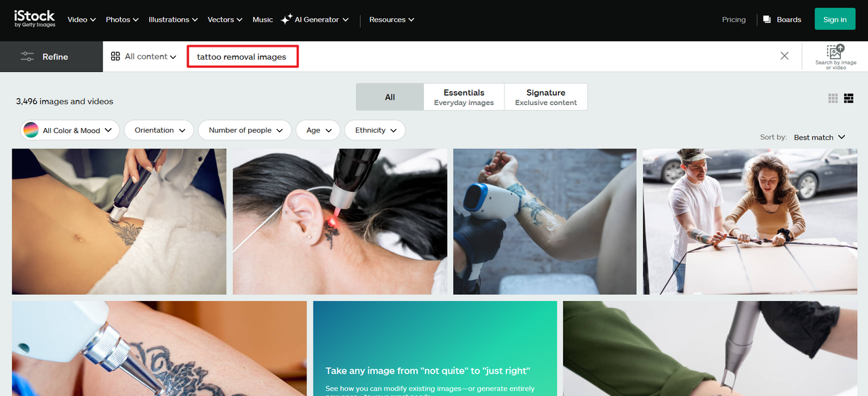The width and height of the screenshot is (868, 396).
Task: Go to the Pricing link
Action: point(734,20)
